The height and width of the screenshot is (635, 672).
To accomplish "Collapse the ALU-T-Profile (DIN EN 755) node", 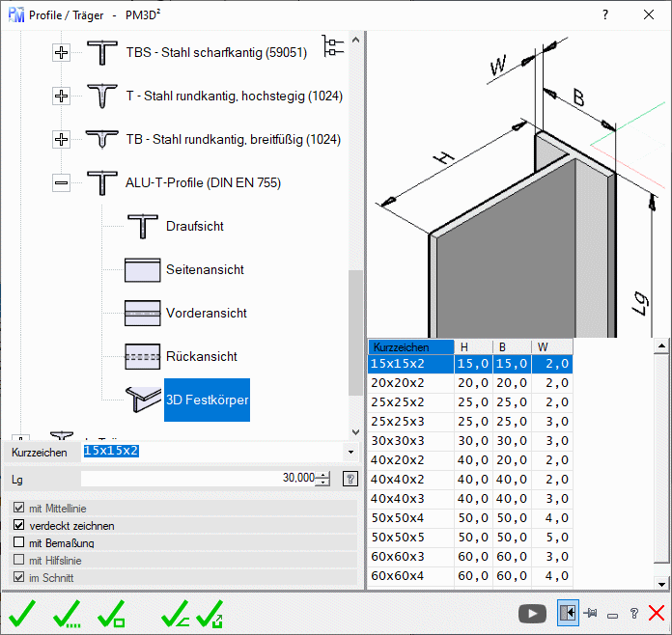I will click(x=62, y=182).
